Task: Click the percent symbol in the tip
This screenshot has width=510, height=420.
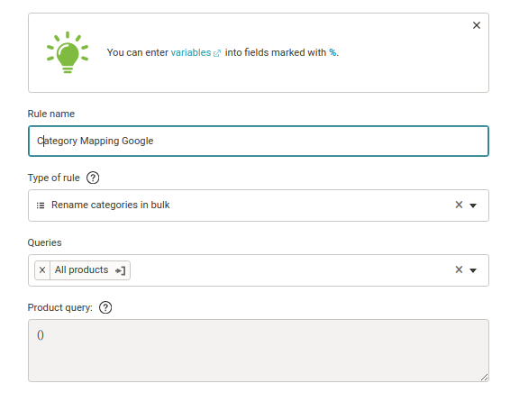Action: (x=332, y=52)
